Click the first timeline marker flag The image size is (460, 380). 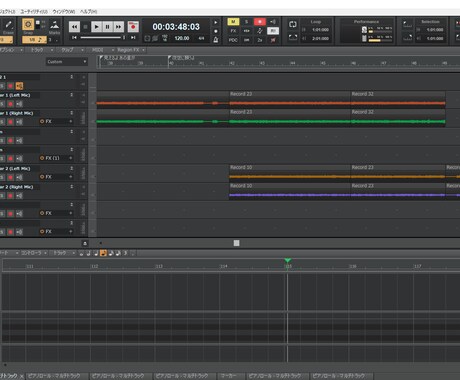[x=101, y=58]
